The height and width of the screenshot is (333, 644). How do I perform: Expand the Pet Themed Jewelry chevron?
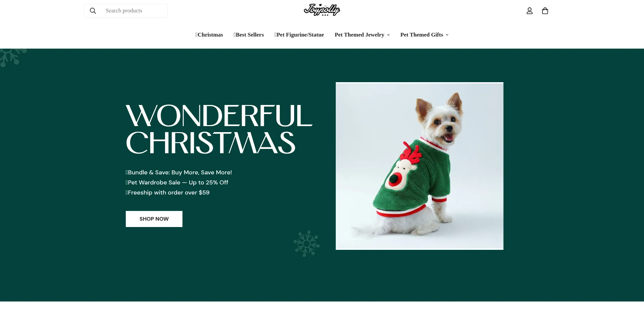point(388,35)
